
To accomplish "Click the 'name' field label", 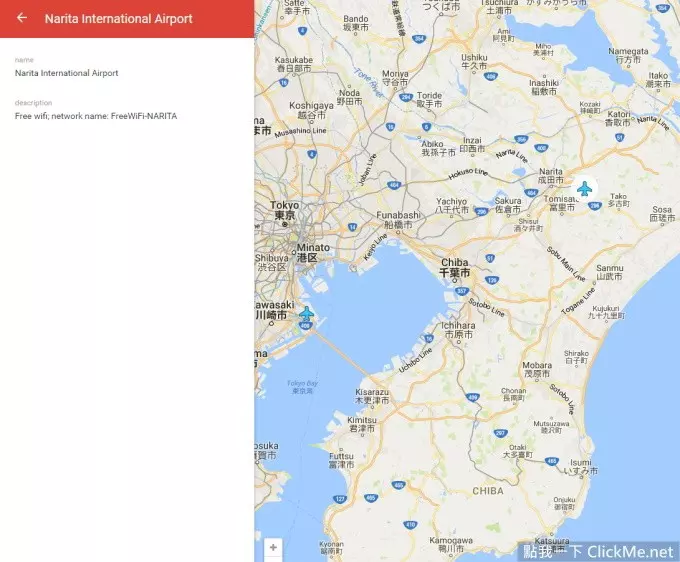I will click(24, 60).
